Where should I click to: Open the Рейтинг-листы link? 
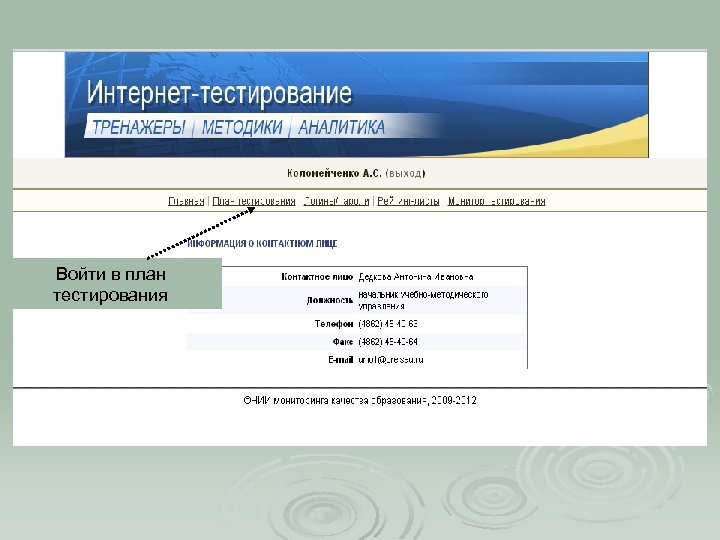coord(408,201)
